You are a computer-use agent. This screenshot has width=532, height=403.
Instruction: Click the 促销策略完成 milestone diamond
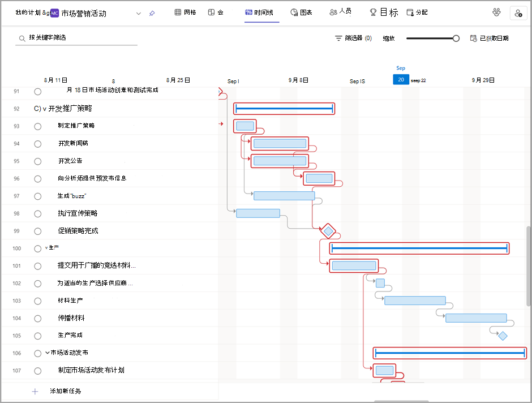[x=328, y=231]
